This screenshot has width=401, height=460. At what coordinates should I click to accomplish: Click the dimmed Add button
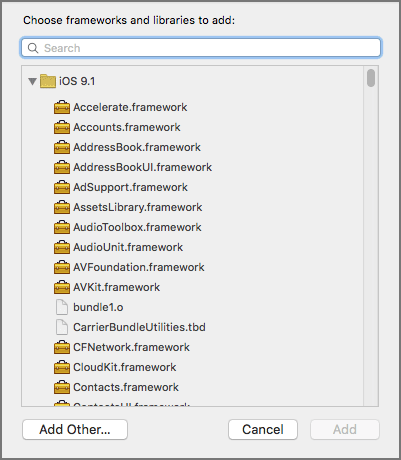click(x=345, y=429)
